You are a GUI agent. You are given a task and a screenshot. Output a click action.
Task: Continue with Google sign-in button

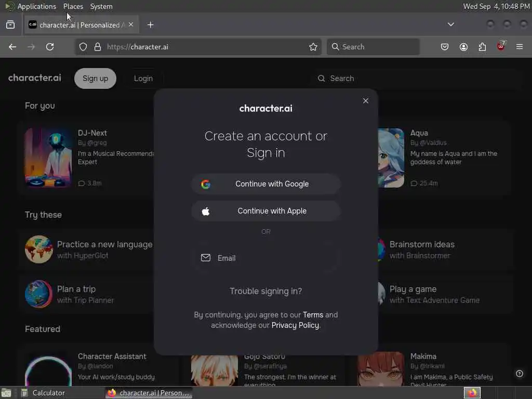[265, 184]
